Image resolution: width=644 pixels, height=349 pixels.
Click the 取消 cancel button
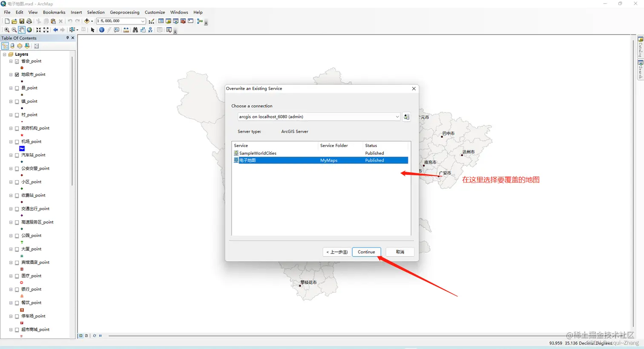400,252
